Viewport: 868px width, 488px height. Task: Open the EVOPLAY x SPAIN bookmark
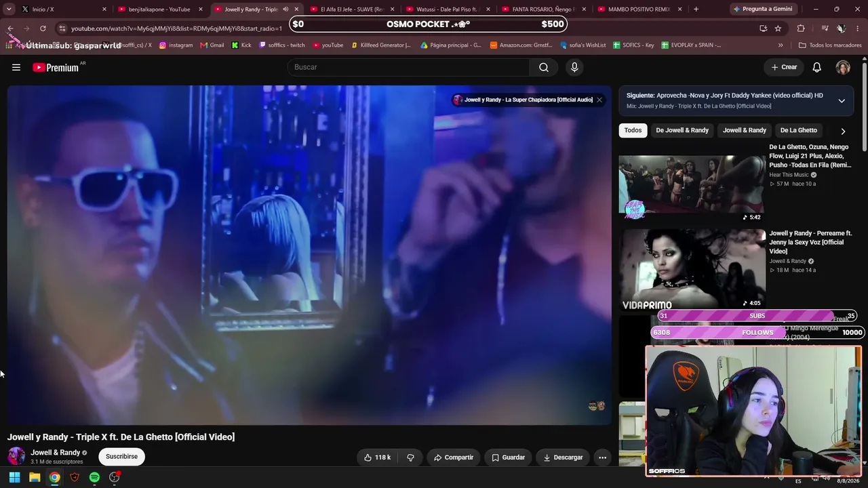[691, 45]
